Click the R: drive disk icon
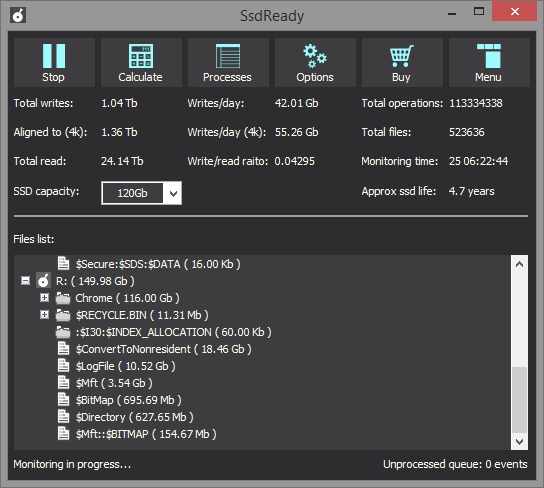This screenshot has width=544, height=488. pyautogui.click(x=43, y=281)
